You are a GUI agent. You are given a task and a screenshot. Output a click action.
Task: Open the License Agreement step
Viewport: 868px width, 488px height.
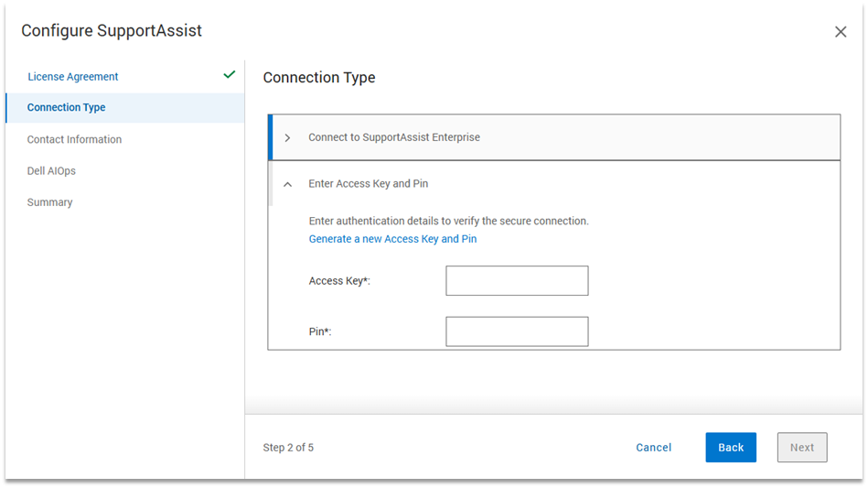click(x=72, y=76)
